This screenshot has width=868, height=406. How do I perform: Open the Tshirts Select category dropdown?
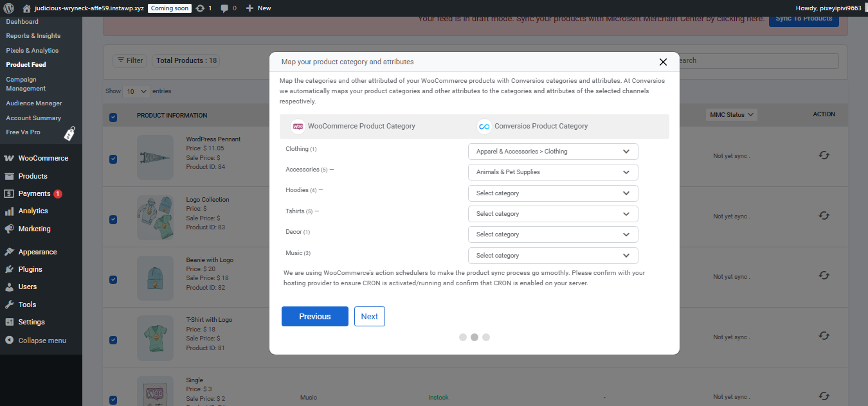tap(553, 214)
